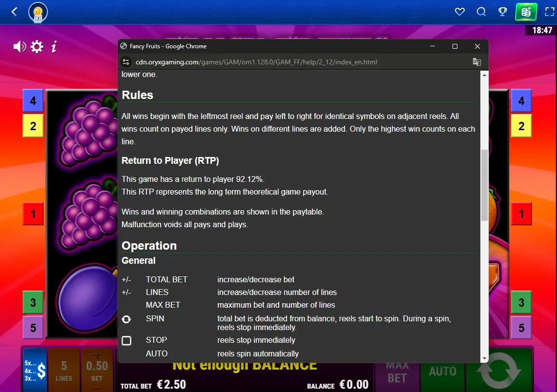557x392 pixels.
Task: Click the 5 LINES button in the game
Action: (x=64, y=371)
